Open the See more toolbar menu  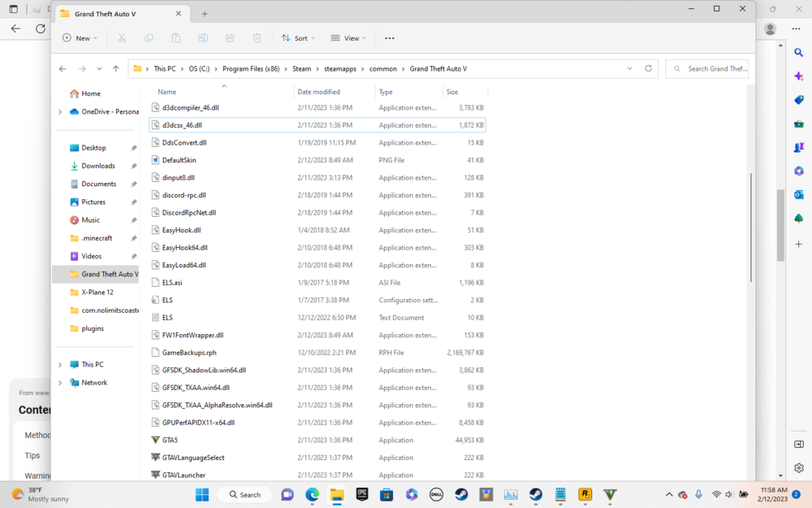[x=389, y=37]
